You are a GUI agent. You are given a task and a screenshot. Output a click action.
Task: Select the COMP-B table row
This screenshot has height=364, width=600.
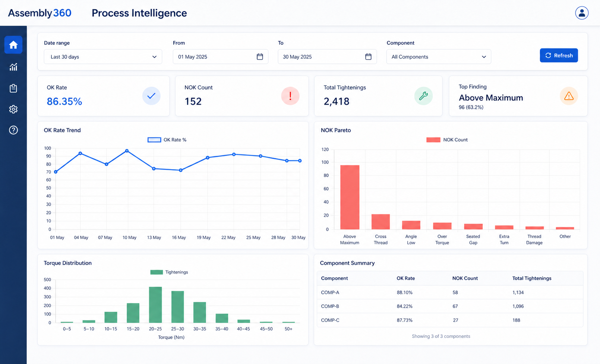click(450, 306)
